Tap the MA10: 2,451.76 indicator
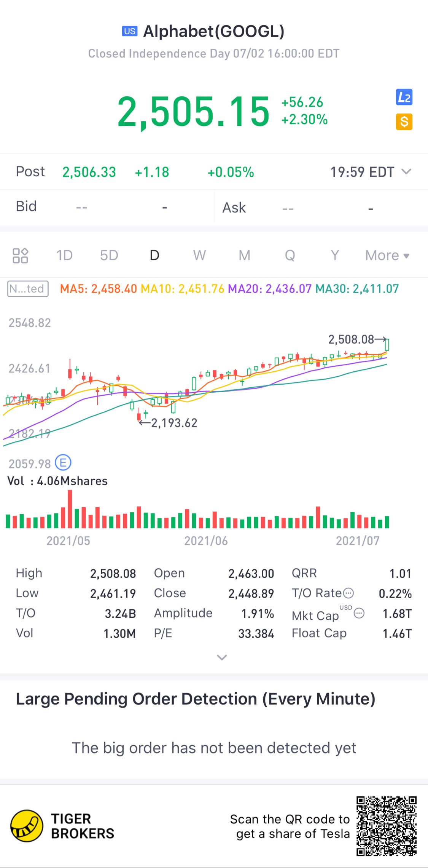 (183, 289)
